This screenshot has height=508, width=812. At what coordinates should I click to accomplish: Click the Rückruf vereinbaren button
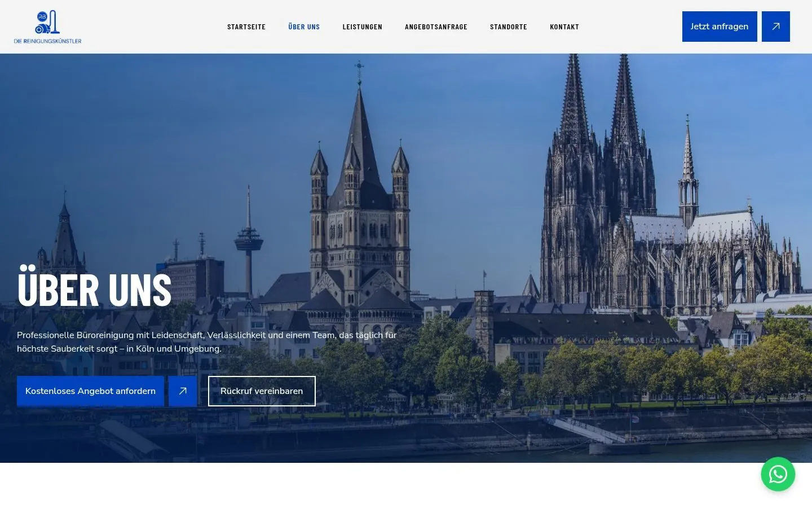click(x=262, y=391)
